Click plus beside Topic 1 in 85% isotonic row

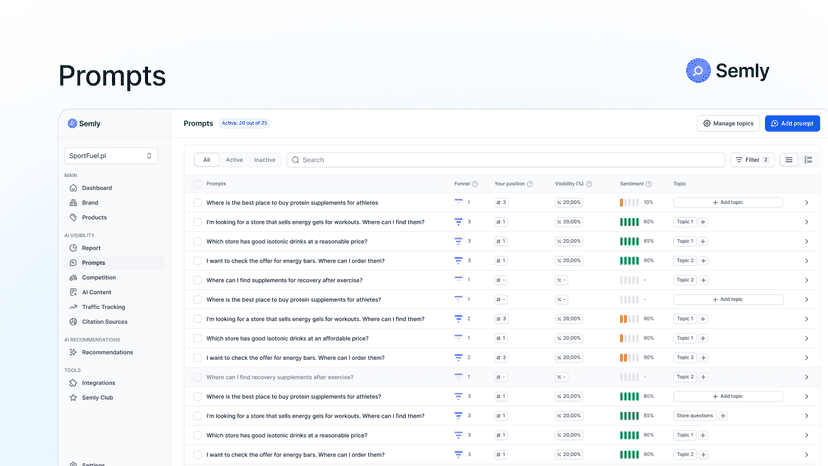703,241
